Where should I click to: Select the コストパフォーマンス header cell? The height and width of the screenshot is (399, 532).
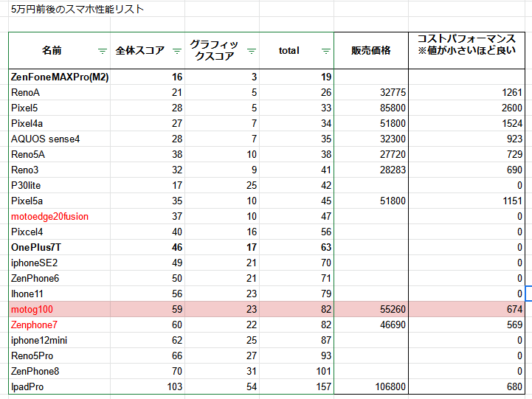click(470, 50)
